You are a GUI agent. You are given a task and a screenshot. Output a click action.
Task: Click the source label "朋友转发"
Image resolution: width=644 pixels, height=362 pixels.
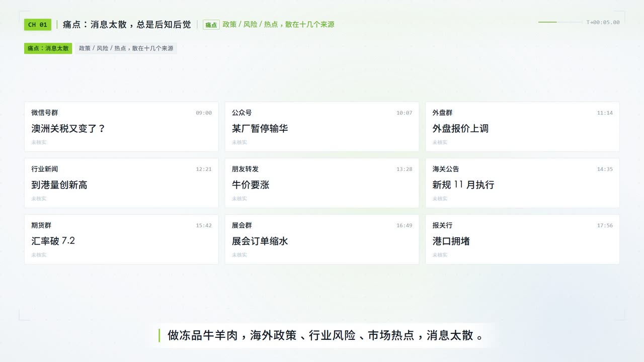(245, 169)
